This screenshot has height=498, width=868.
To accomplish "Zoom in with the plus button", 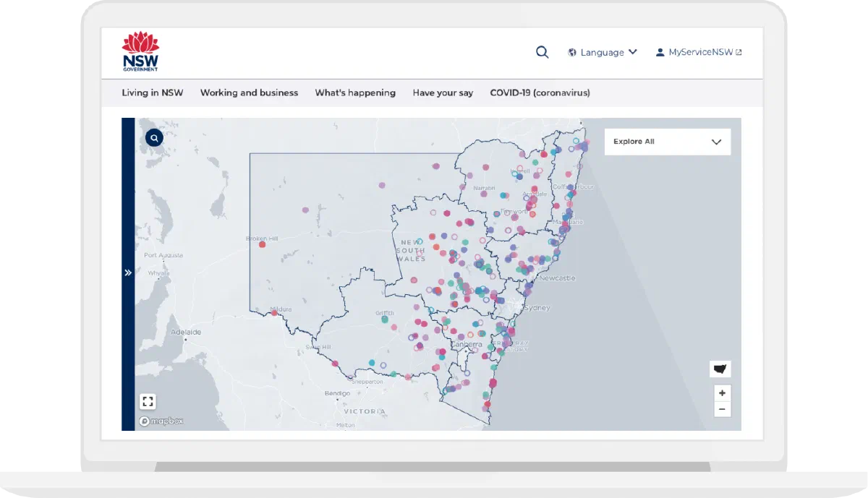I will [722, 393].
